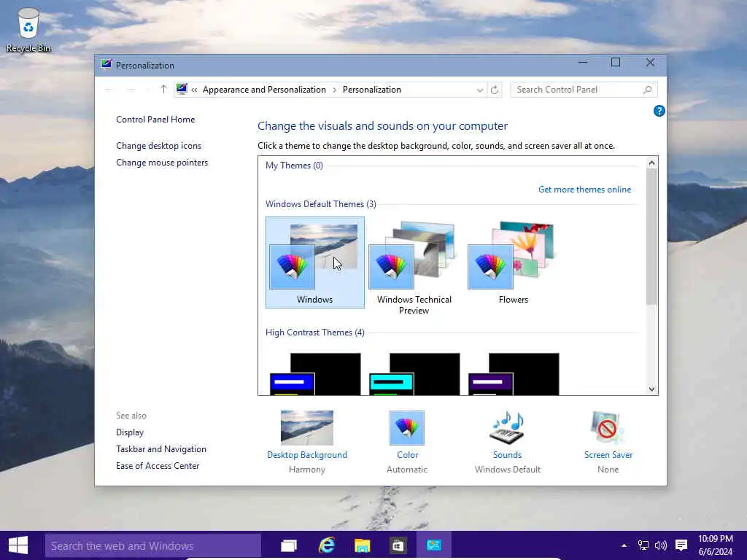Open Change mouse pointers link

click(x=162, y=163)
